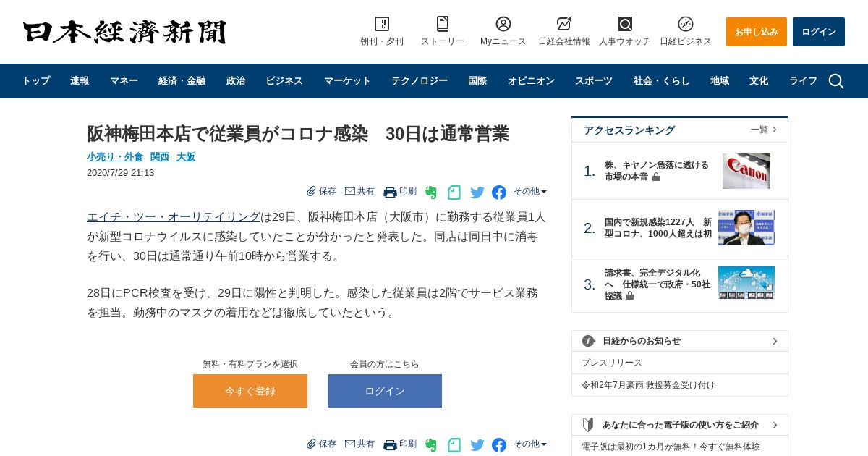Open ranking story 請求書、完全デジタル化へ
The width and height of the screenshot is (868, 456).
pyautogui.click(x=658, y=284)
